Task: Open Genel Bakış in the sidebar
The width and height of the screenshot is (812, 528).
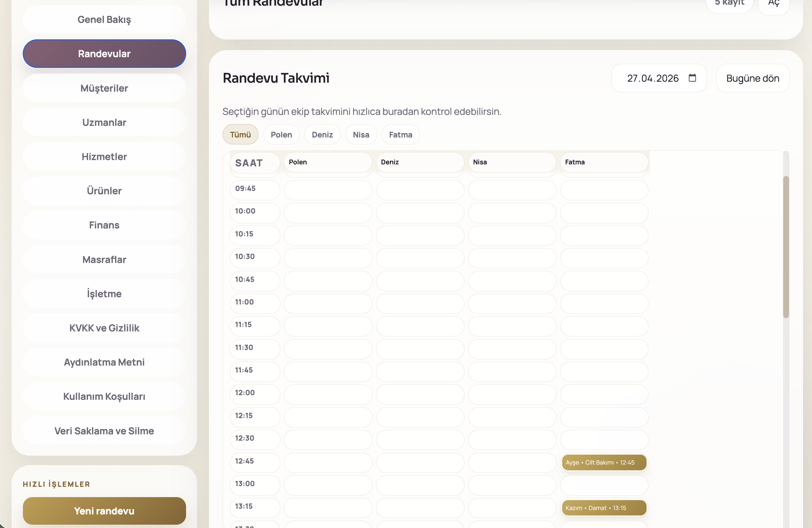Action: (x=104, y=20)
